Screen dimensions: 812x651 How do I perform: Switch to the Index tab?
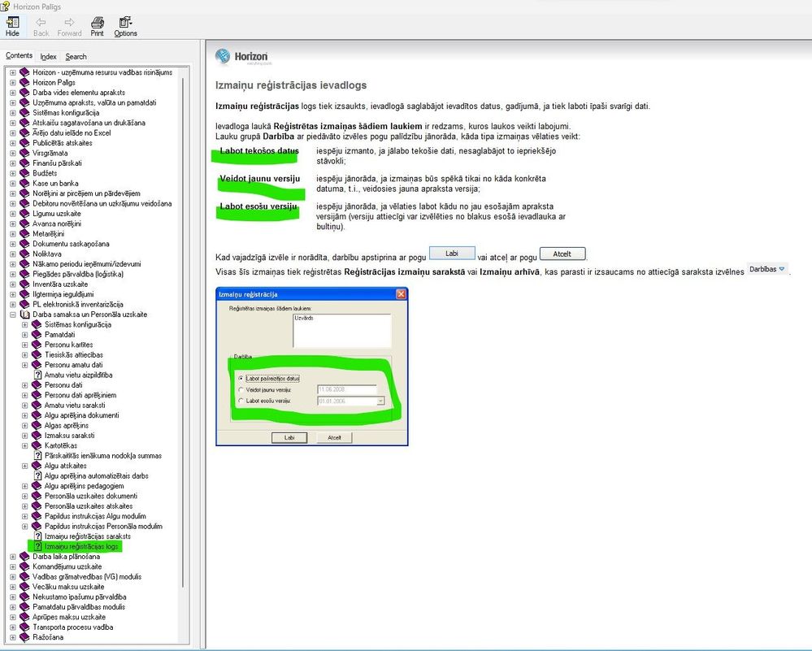click(48, 56)
